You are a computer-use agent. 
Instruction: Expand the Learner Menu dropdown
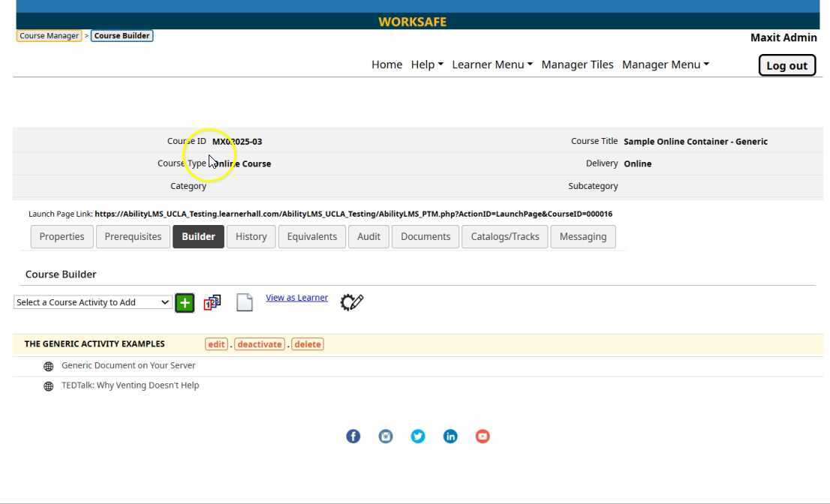coord(492,64)
